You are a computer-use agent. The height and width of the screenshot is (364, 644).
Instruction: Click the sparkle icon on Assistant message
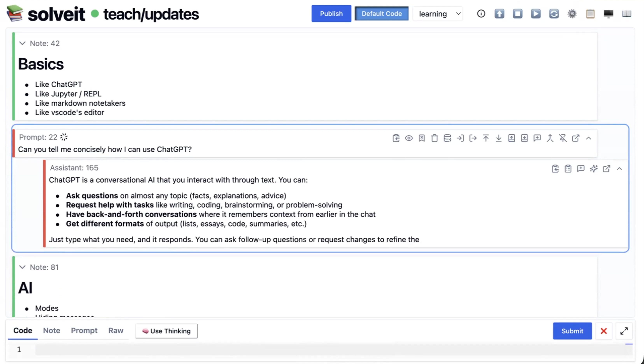tap(593, 169)
